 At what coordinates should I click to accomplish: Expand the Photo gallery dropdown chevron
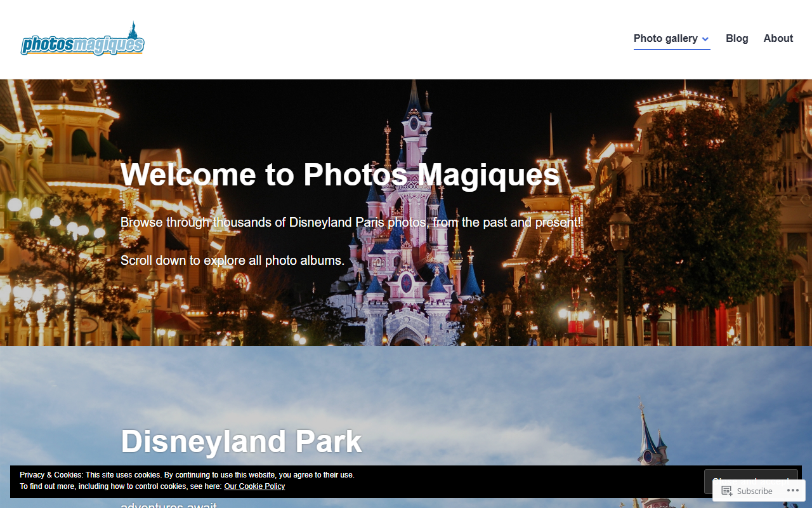point(705,39)
